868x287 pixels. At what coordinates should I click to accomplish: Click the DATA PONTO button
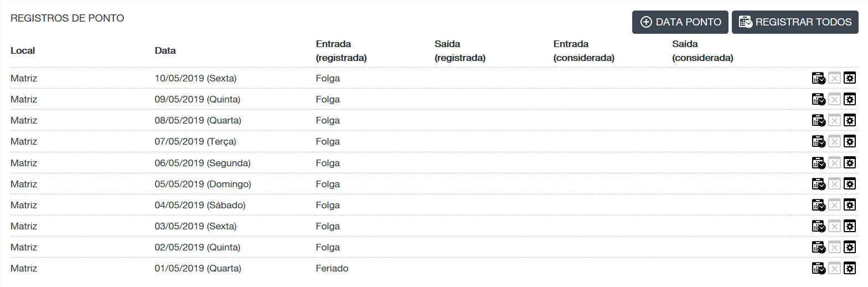tap(680, 22)
